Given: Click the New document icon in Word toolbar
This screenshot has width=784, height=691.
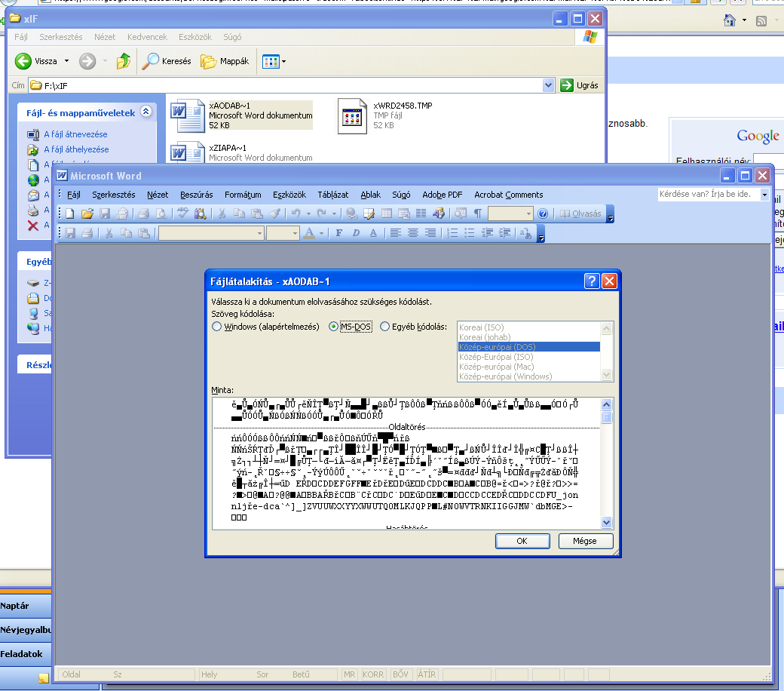Looking at the screenshot, I should pos(70,213).
